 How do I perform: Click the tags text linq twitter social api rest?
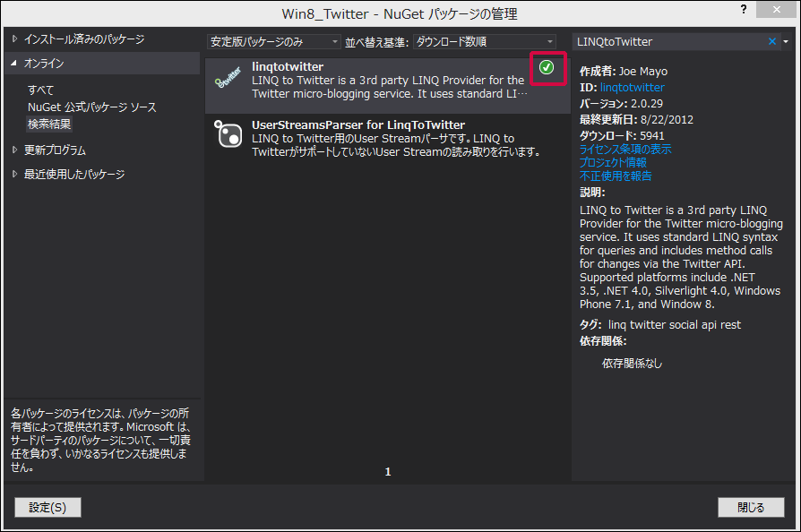[x=675, y=325]
